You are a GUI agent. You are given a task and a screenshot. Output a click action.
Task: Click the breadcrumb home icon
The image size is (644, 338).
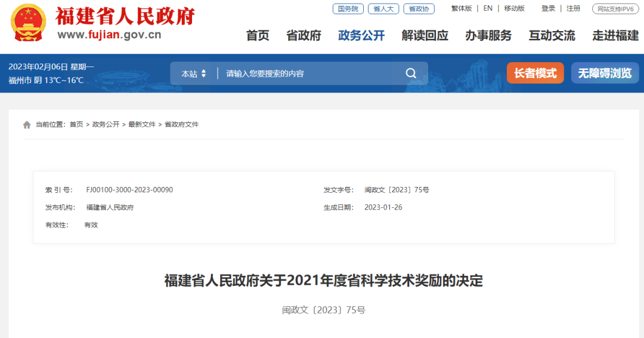click(x=27, y=125)
